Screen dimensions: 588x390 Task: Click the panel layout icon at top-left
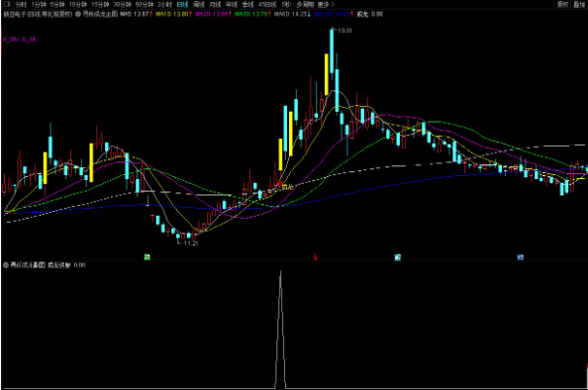coord(7,5)
